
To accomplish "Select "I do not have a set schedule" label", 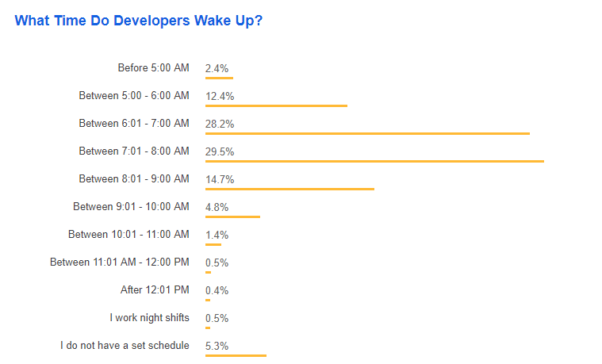I will 125,346.
